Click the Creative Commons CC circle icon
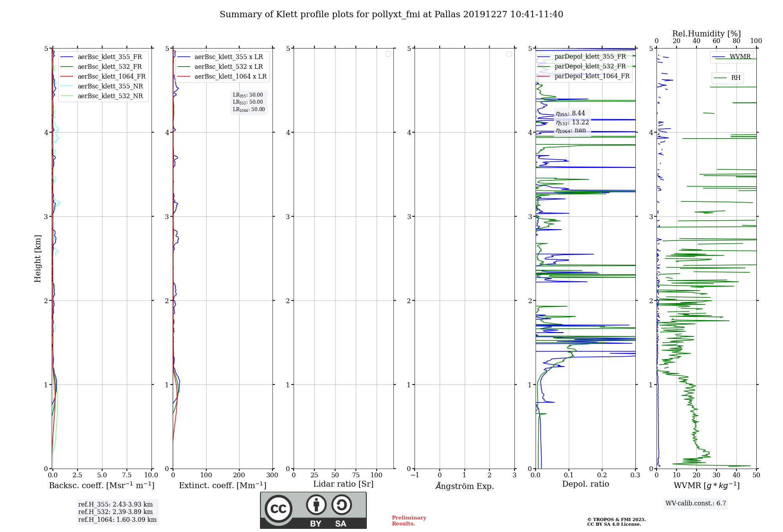The image size is (783, 532). click(x=278, y=509)
